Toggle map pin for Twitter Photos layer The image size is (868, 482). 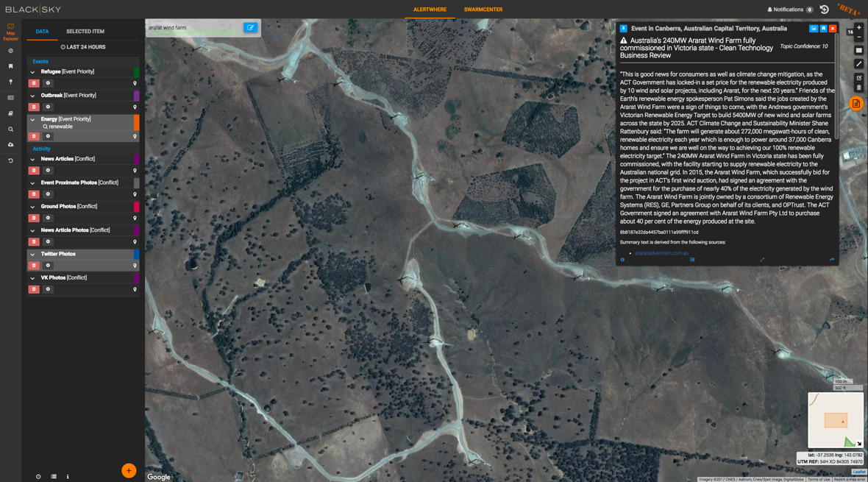point(135,266)
